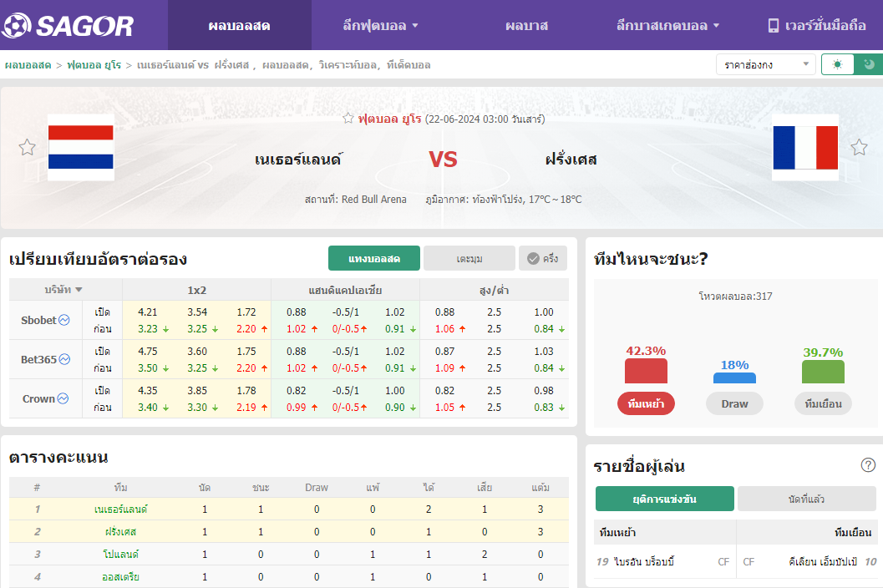883x588 pixels.
Task: Open โปแลนด์ in standings table
Action: pyautogui.click(x=120, y=555)
